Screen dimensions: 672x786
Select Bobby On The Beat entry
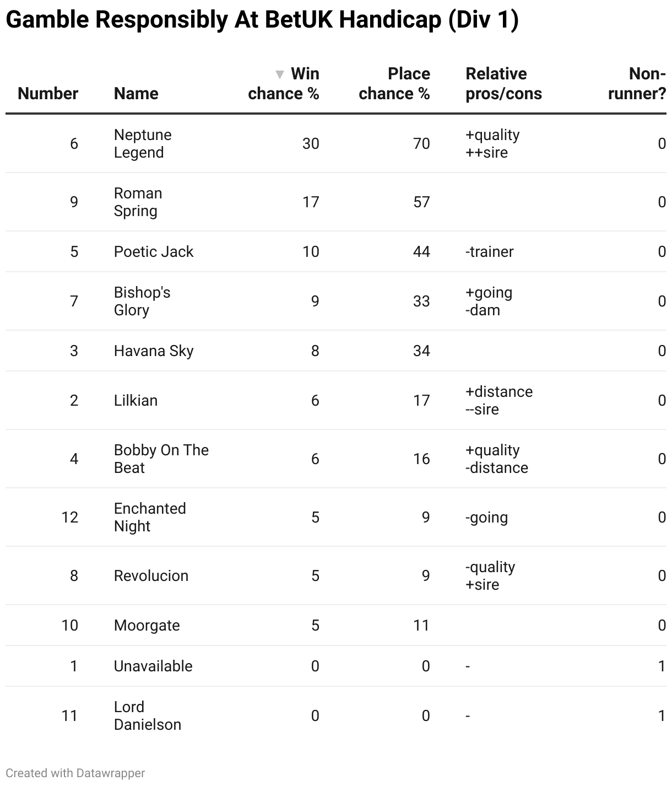coord(161,459)
